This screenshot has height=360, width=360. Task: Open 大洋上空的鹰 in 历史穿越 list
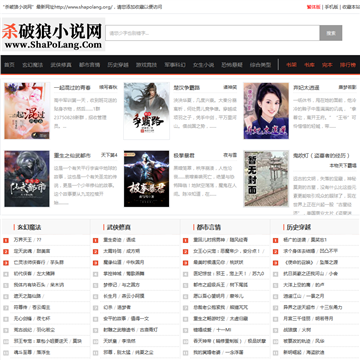[x=297, y=285]
